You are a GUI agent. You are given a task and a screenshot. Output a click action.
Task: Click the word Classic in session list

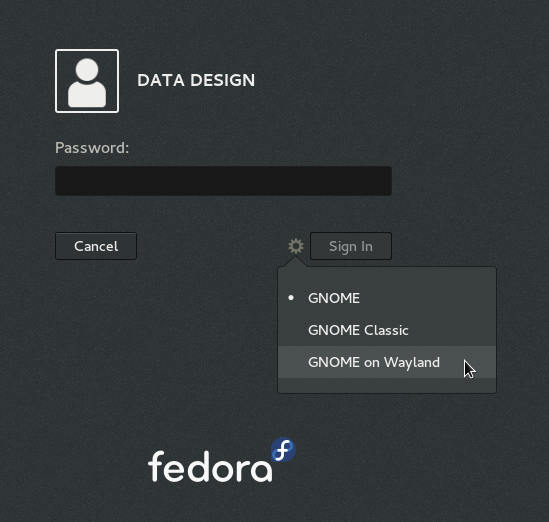pos(386,330)
